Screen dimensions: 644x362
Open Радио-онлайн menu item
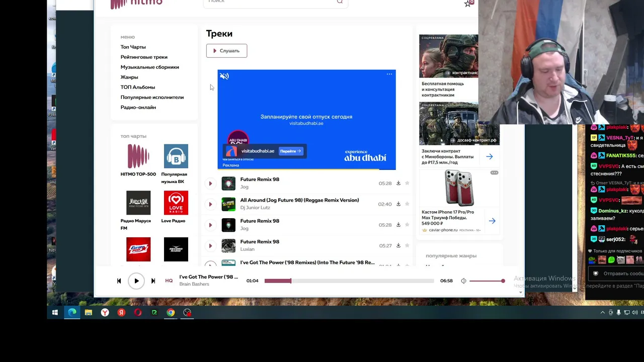tap(138, 107)
